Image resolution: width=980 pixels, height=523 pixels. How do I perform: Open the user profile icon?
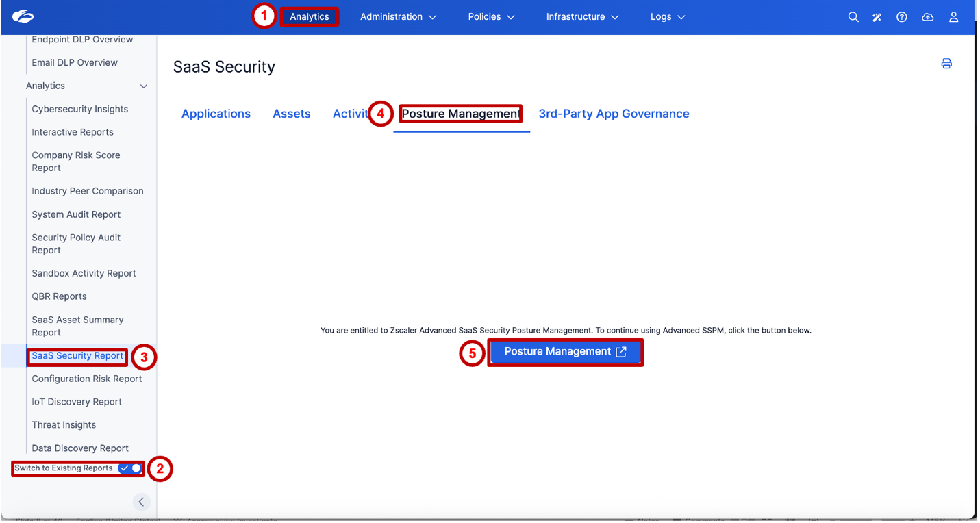(953, 17)
